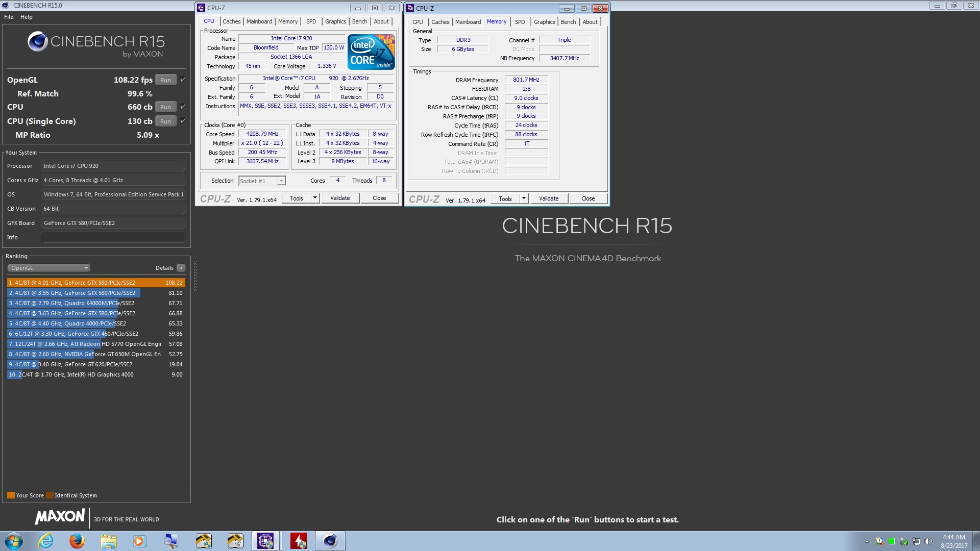The width and height of the screenshot is (980, 551).
Task: Switch to Mainboard tab in left CPU-Z window
Action: coord(259,21)
